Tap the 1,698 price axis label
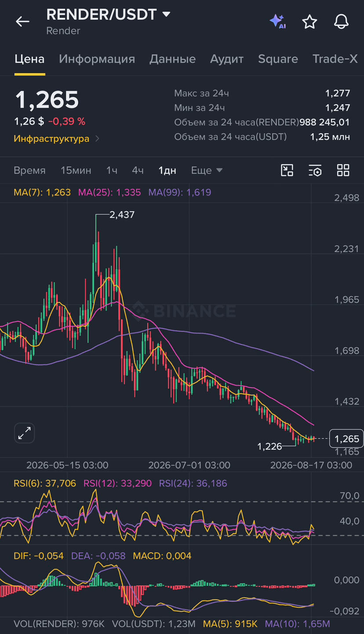Screen dimensions: 364x634 pos(347,351)
